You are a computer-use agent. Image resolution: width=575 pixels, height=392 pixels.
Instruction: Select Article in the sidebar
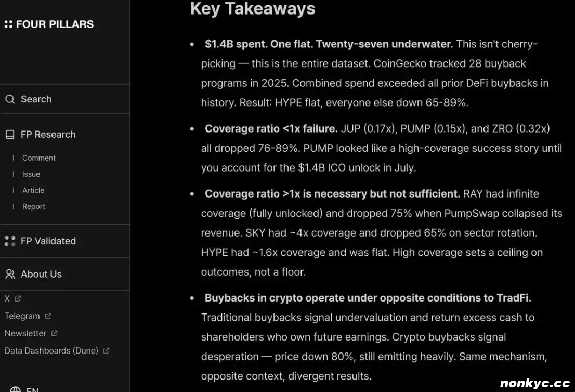33,190
